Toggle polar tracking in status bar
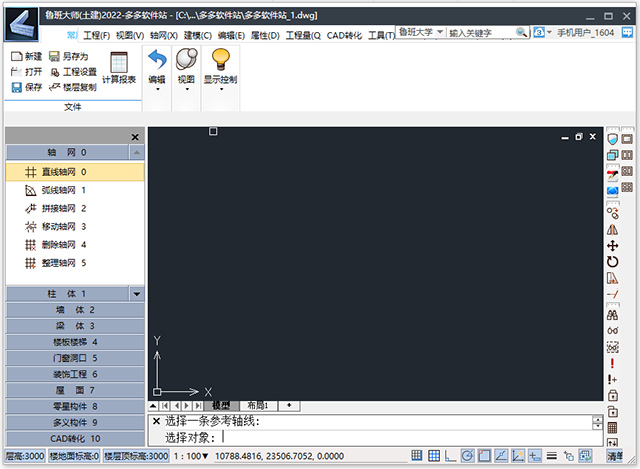This screenshot has width=640, height=469. tap(467, 456)
